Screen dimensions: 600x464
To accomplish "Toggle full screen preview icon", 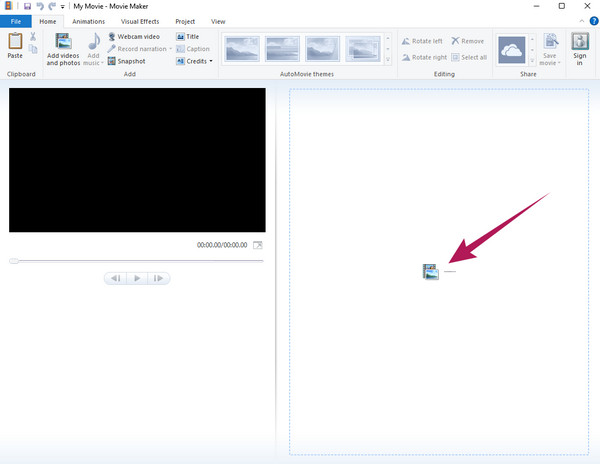I will 258,245.
